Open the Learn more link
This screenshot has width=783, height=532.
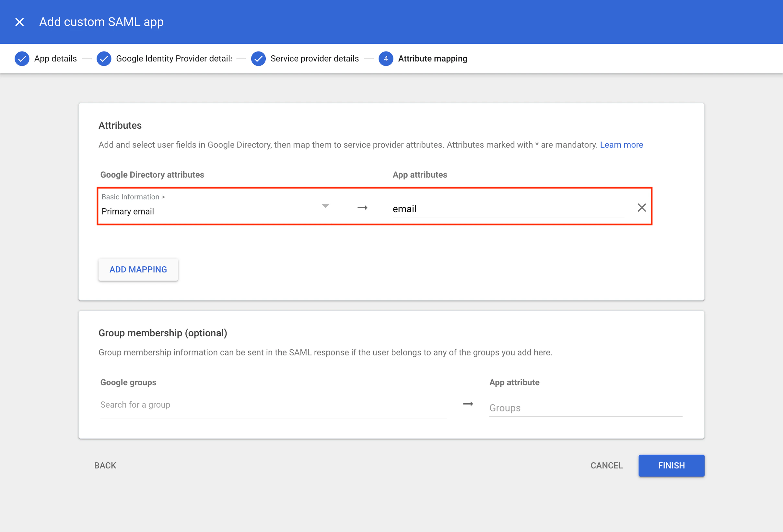(621, 145)
